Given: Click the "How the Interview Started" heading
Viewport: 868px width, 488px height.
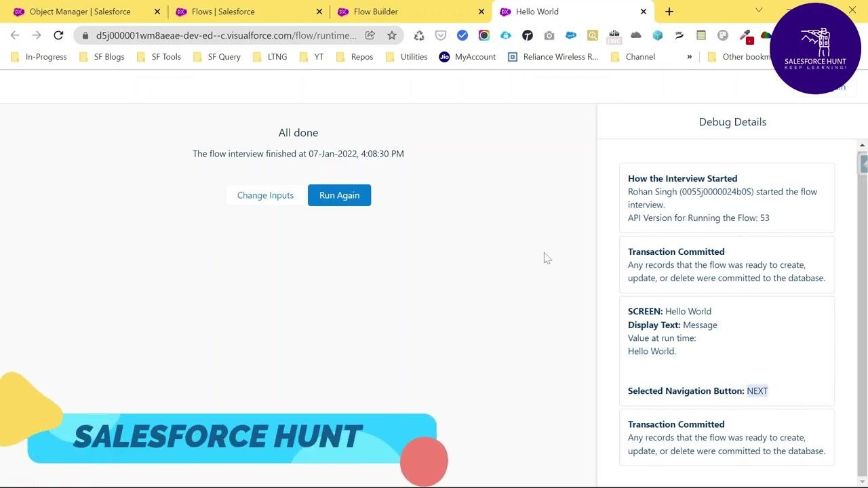Looking at the screenshot, I should (682, 179).
